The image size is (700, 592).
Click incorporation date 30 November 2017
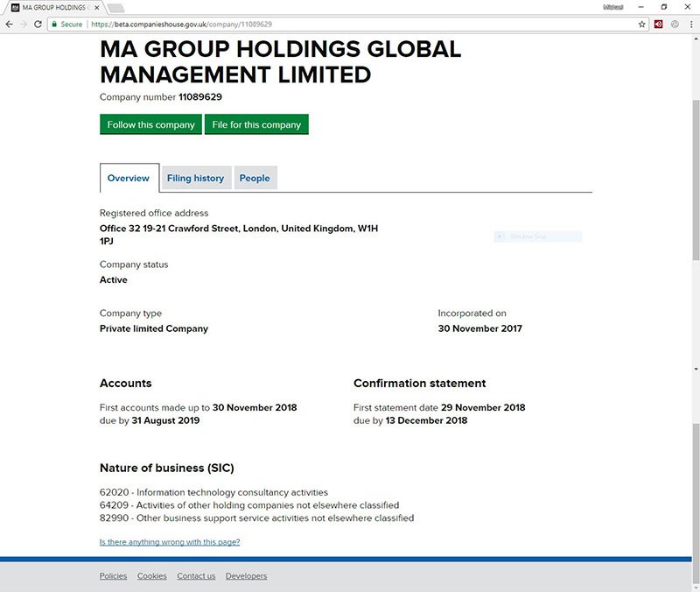tap(479, 328)
